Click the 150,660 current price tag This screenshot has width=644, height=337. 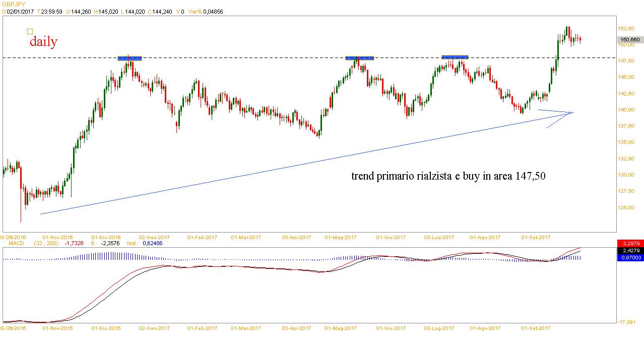point(630,39)
